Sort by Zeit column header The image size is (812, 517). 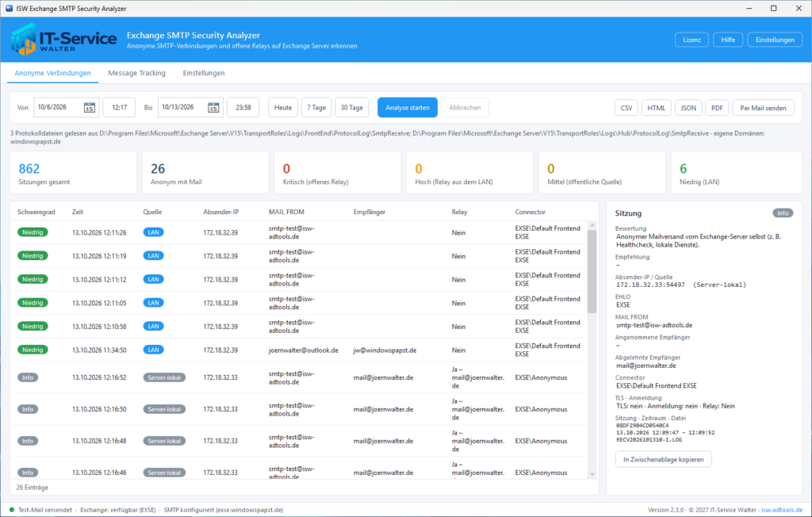(x=78, y=212)
